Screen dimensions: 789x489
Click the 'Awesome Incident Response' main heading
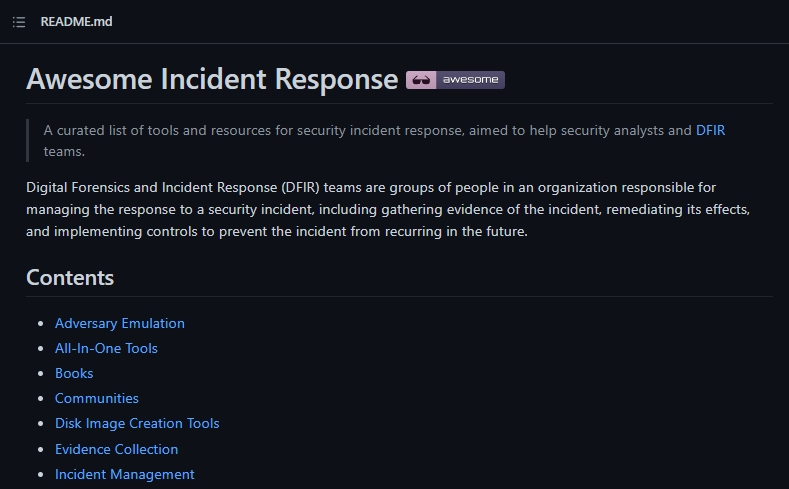(x=212, y=80)
